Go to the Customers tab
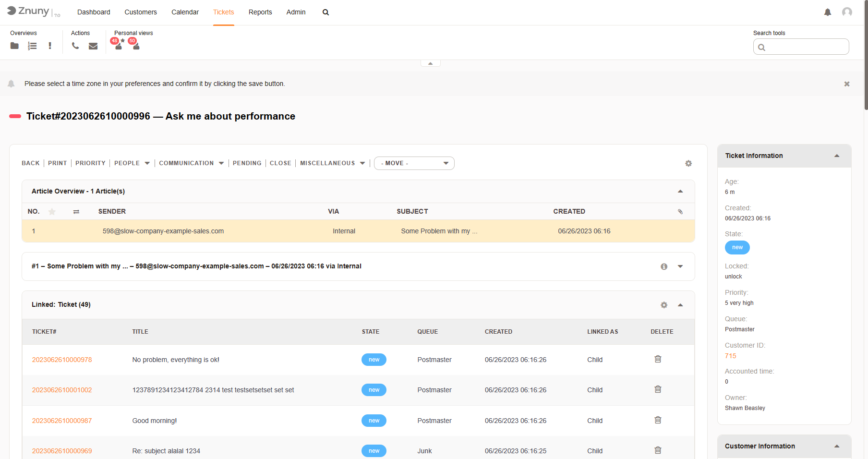868x459 pixels. [x=141, y=12]
